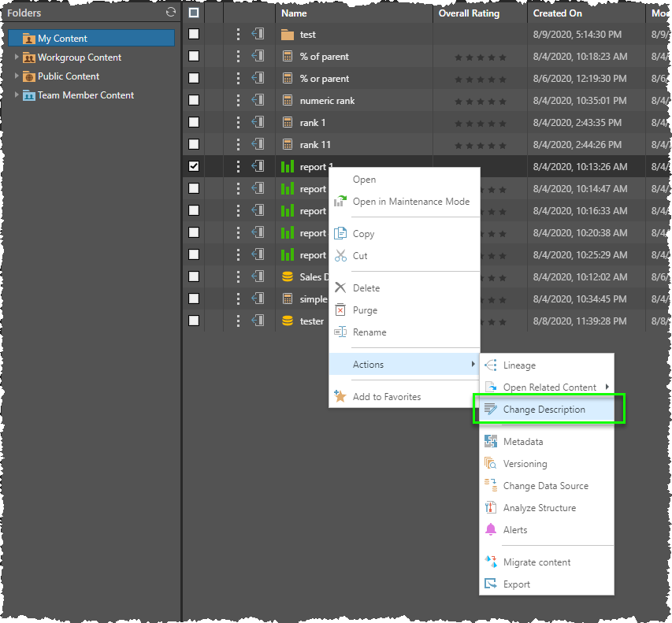The image size is (672, 623).
Task: Check the box for numeric rank row
Action: [x=194, y=101]
